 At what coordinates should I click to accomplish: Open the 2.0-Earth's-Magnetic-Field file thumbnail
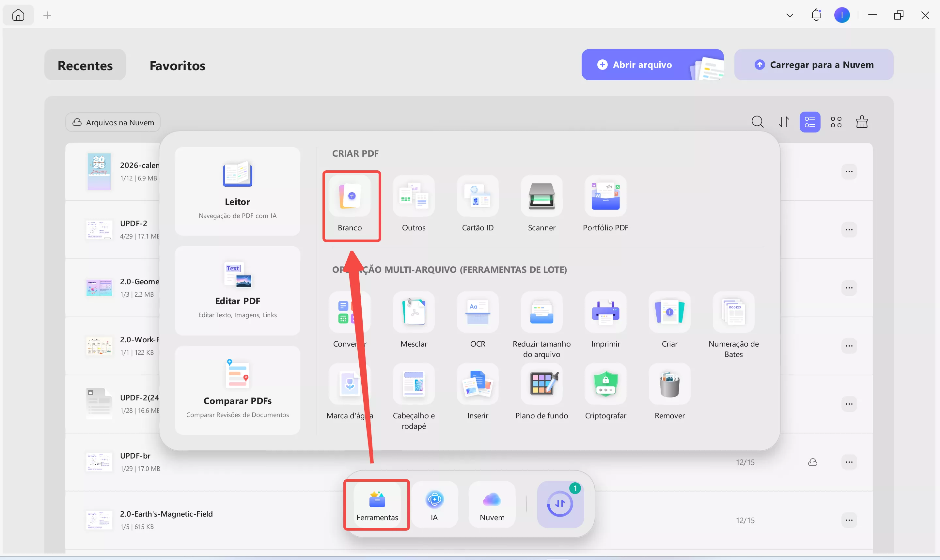click(x=99, y=521)
